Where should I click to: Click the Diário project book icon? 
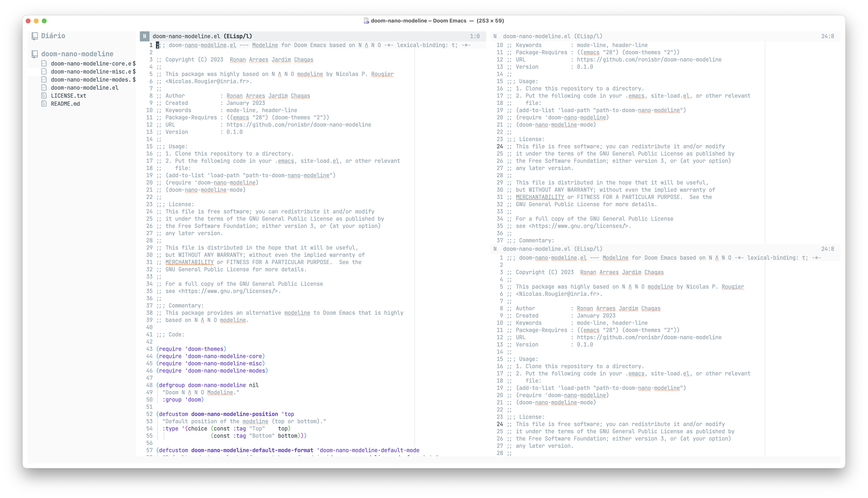(x=35, y=36)
